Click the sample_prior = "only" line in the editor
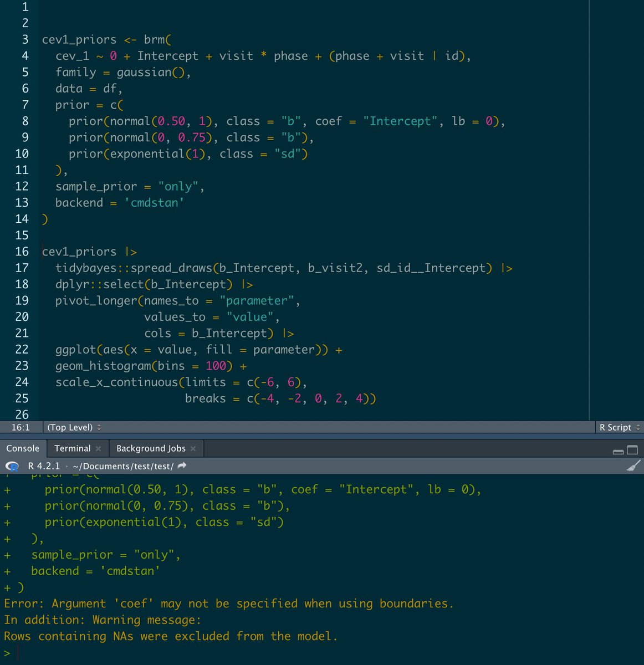 (130, 186)
